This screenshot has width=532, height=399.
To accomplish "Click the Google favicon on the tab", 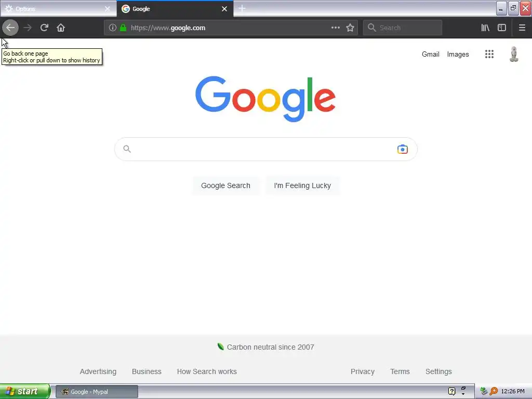I will pos(126,9).
